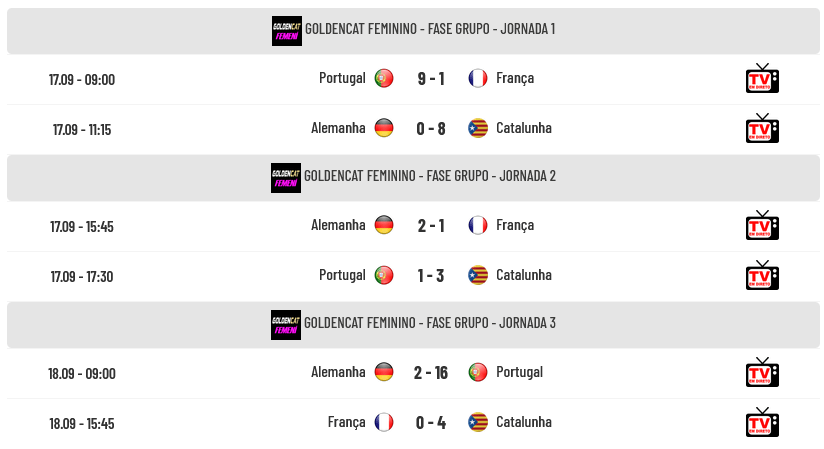Screen dimensions: 824x449
Task: Open live TV for Portugal vs Catalunha match
Action: coord(762,275)
